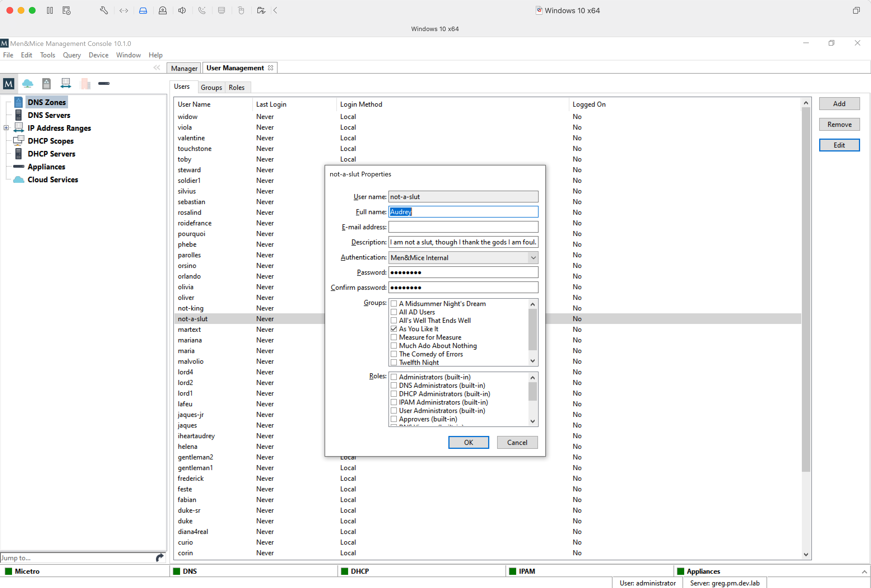Switch to the Groups tab
The height and width of the screenshot is (588, 871).
coord(211,87)
